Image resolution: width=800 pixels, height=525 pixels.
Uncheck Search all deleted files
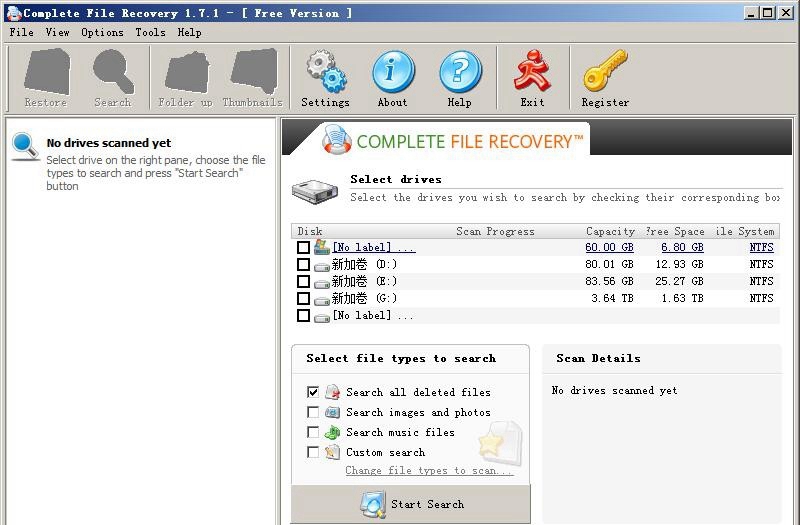(x=313, y=392)
